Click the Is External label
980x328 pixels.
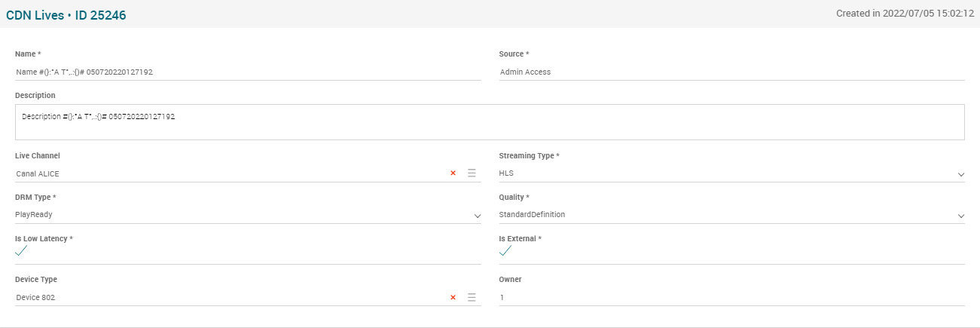point(520,238)
